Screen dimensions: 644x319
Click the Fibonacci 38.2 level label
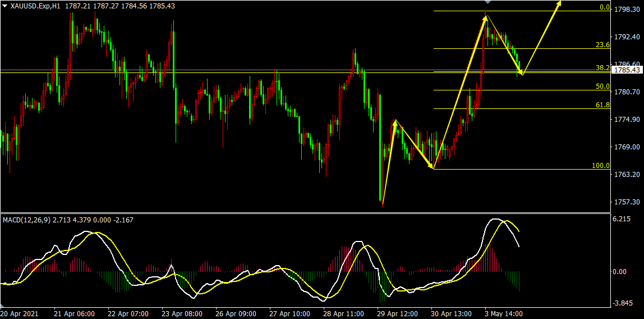[602, 68]
